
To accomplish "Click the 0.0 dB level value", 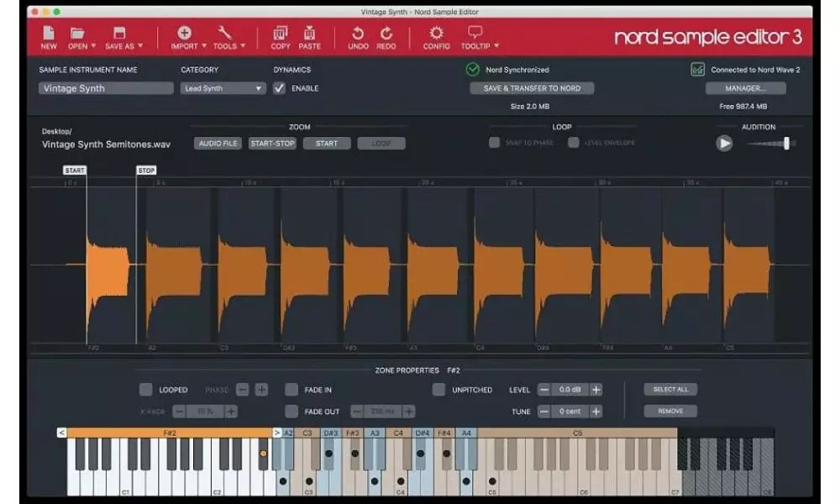I will point(570,390).
